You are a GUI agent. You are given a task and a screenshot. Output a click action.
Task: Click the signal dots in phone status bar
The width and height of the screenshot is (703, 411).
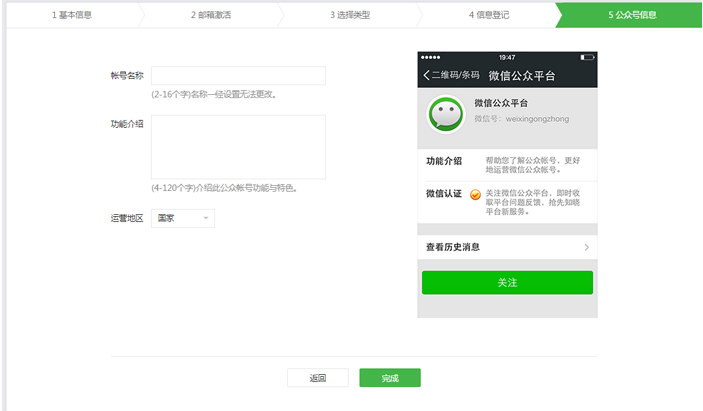tap(430, 57)
